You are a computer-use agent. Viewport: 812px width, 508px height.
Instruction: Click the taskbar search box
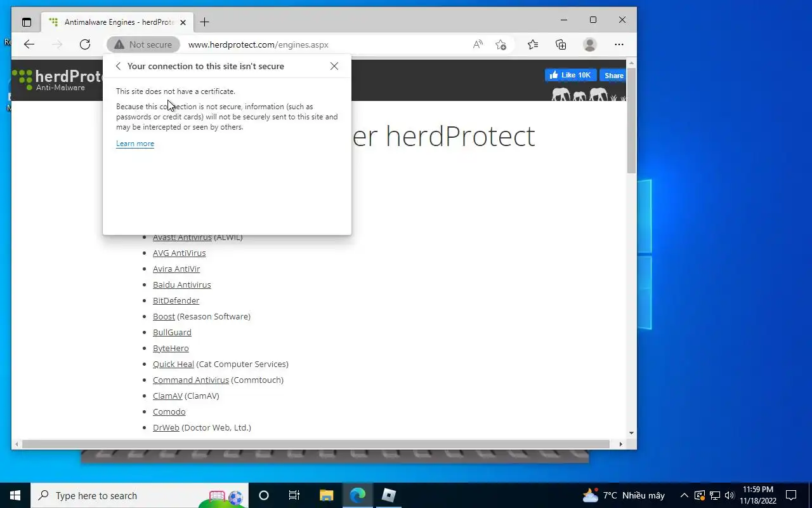[x=138, y=495]
